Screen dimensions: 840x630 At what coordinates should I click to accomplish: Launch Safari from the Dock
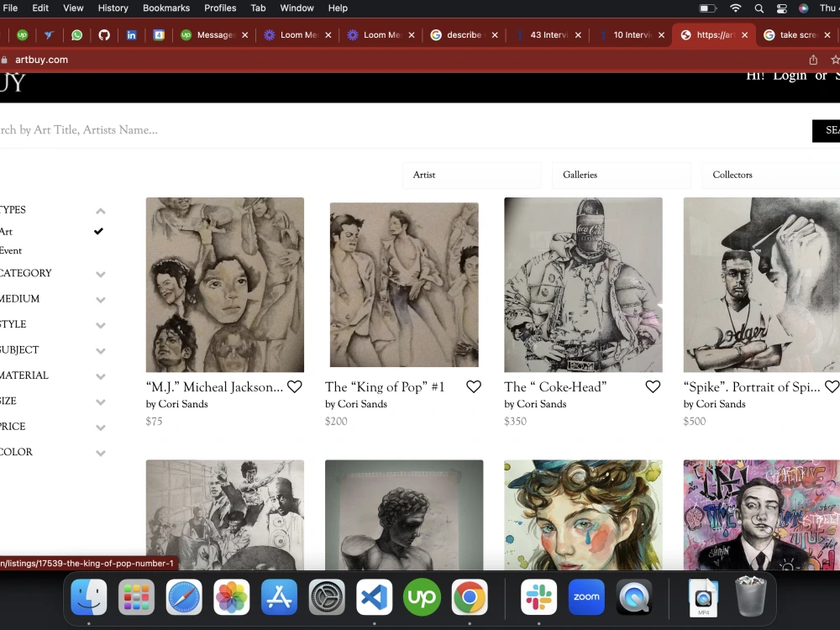(x=184, y=596)
